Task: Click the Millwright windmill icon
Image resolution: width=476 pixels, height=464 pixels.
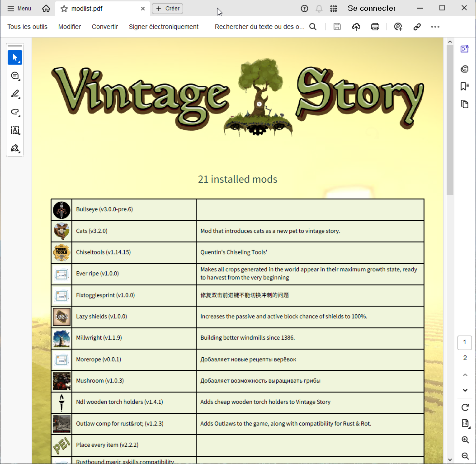Action: click(61, 338)
